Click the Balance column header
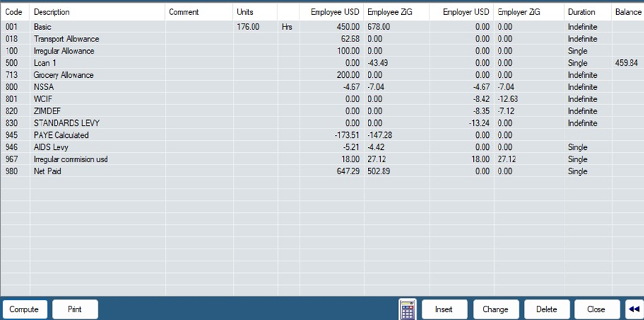644x320 pixels. (628, 12)
